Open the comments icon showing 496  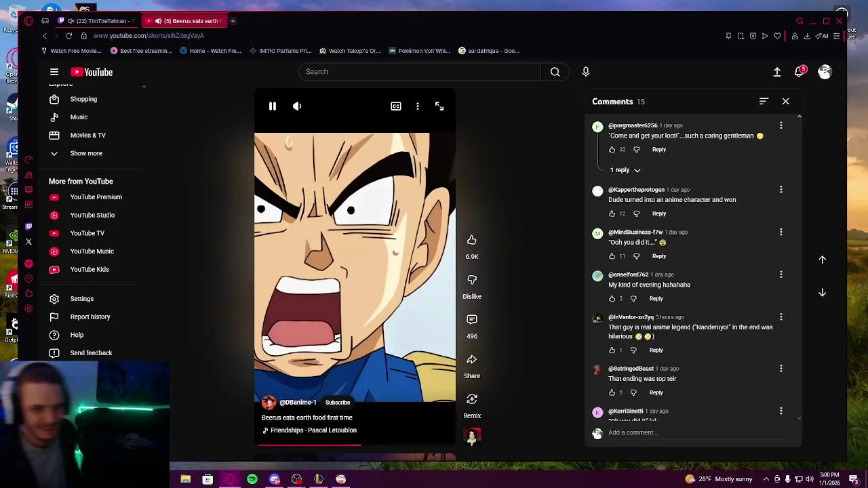pos(472,319)
